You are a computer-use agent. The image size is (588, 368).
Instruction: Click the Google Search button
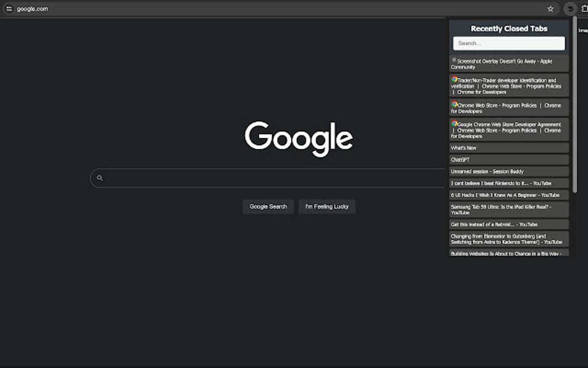coord(268,206)
